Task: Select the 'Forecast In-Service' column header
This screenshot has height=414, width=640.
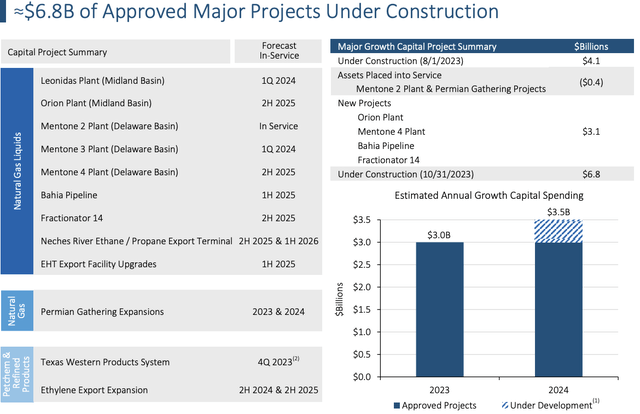Action: (279, 51)
